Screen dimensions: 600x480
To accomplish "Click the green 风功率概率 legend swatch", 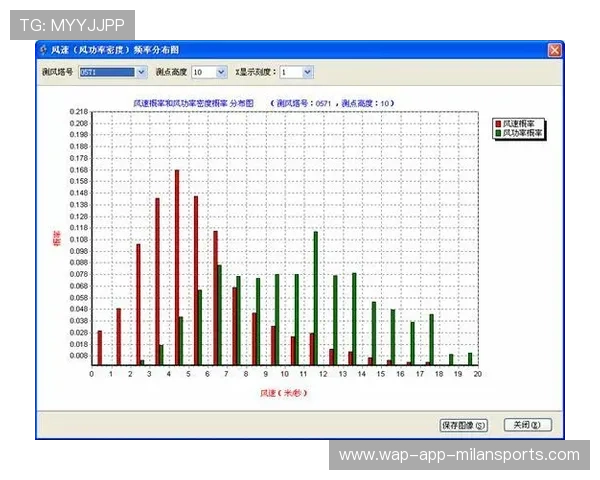I will point(498,133).
